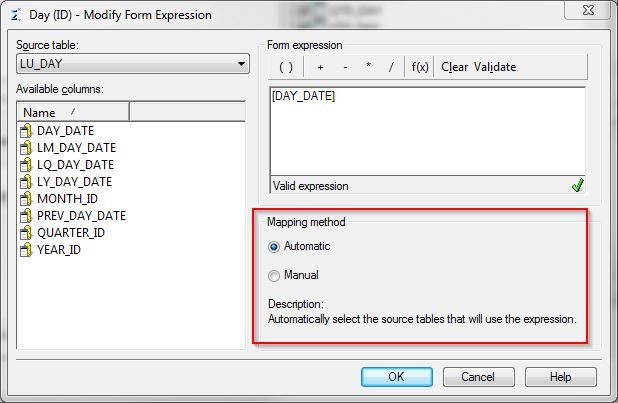Click the YEAR_ID column icon

pos(27,250)
